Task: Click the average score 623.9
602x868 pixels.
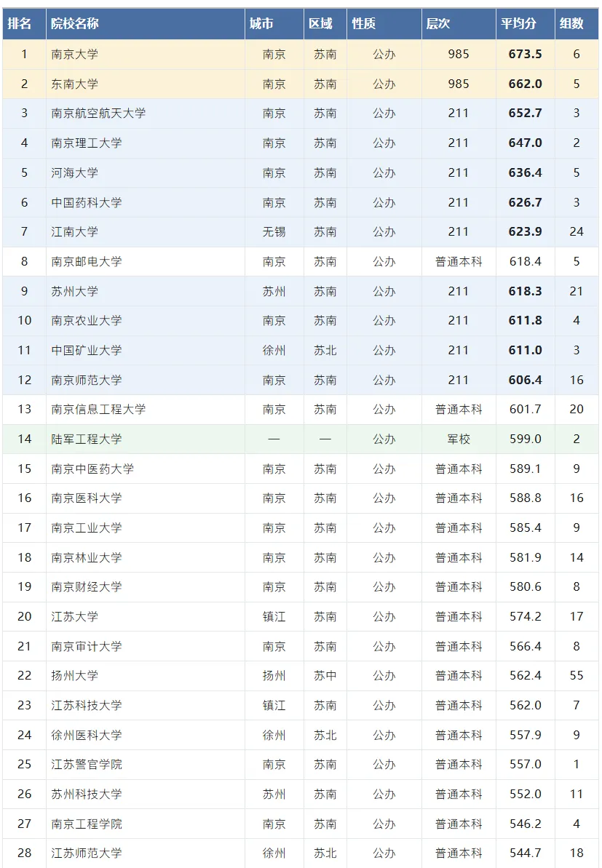Action: coord(525,232)
